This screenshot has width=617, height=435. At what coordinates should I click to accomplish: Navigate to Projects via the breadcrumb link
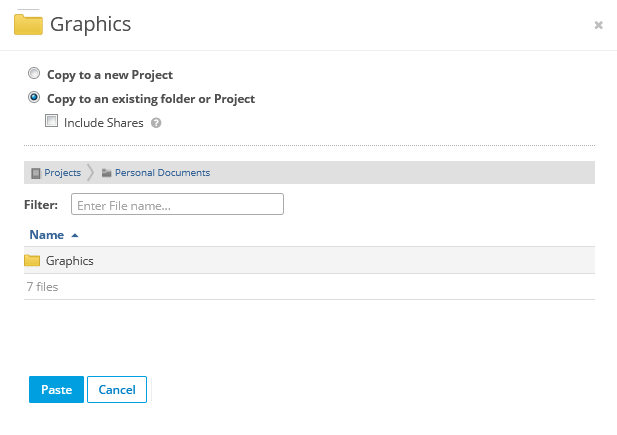(x=62, y=172)
